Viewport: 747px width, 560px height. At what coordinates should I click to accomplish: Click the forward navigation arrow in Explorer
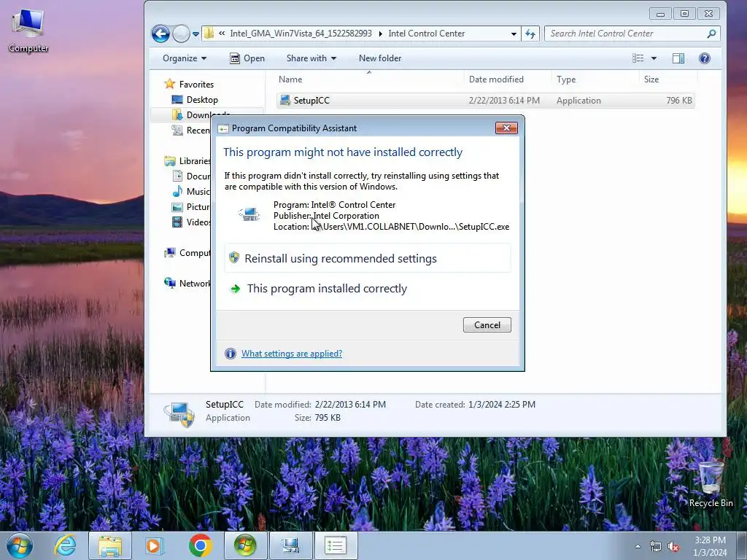tap(181, 34)
